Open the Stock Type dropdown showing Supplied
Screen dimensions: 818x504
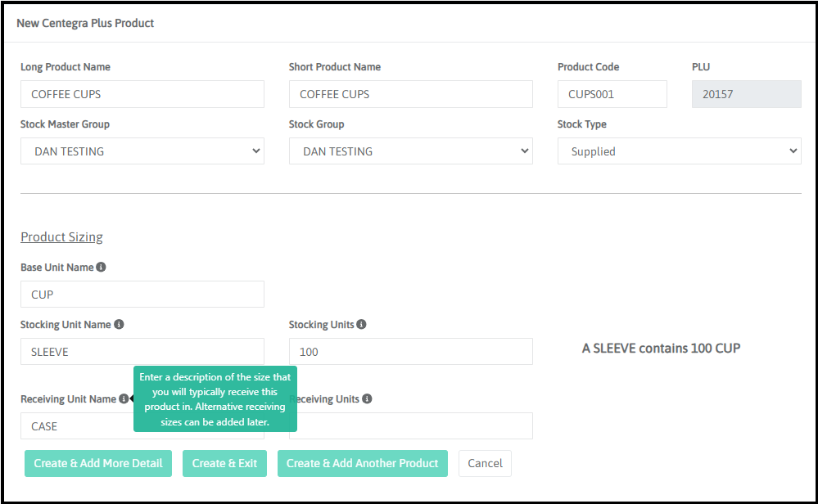pyautogui.click(x=679, y=151)
